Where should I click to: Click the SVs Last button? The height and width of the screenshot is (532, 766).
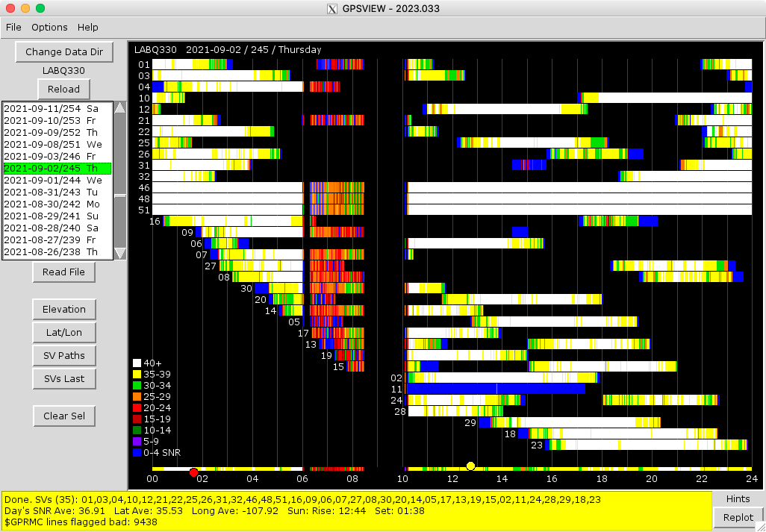(x=64, y=378)
